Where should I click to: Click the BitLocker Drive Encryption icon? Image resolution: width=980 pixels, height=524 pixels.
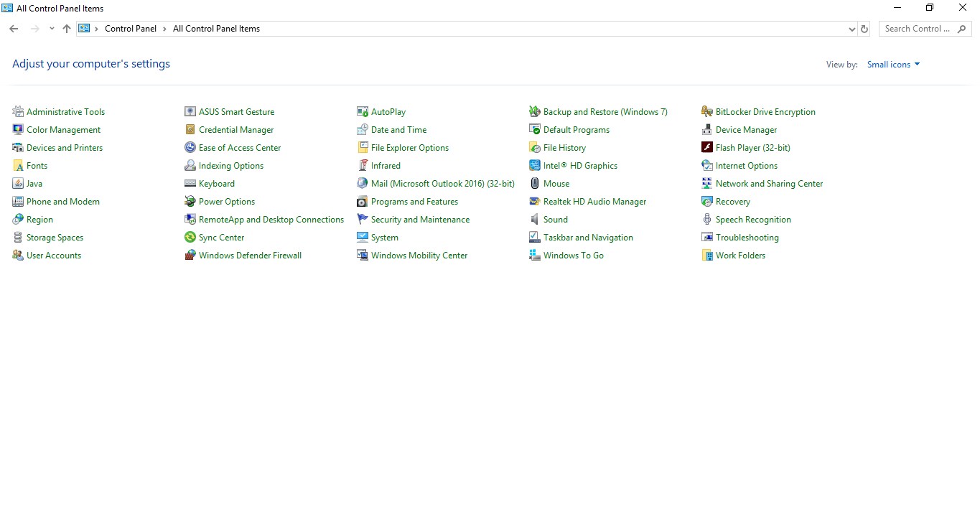pos(707,111)
